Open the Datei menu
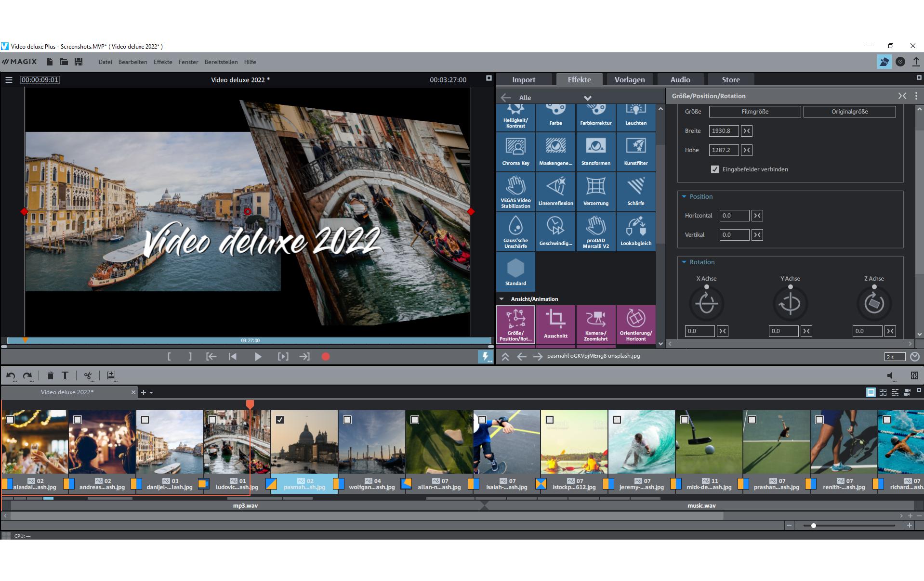The height and width of the screenshot is (581, 924). pos(105,62)
